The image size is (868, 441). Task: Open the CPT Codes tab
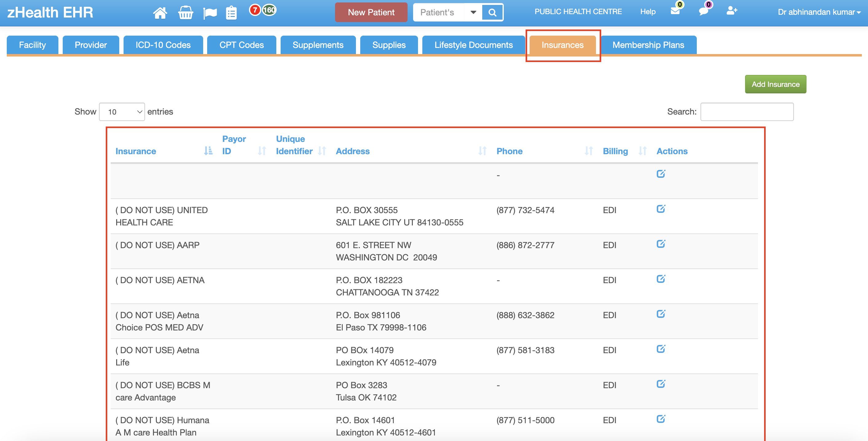242,45
